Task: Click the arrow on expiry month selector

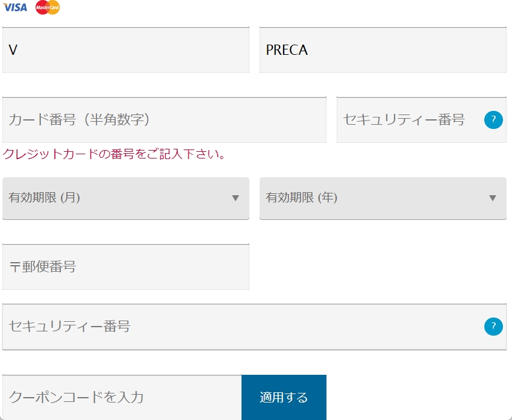Action: point(236,198)
